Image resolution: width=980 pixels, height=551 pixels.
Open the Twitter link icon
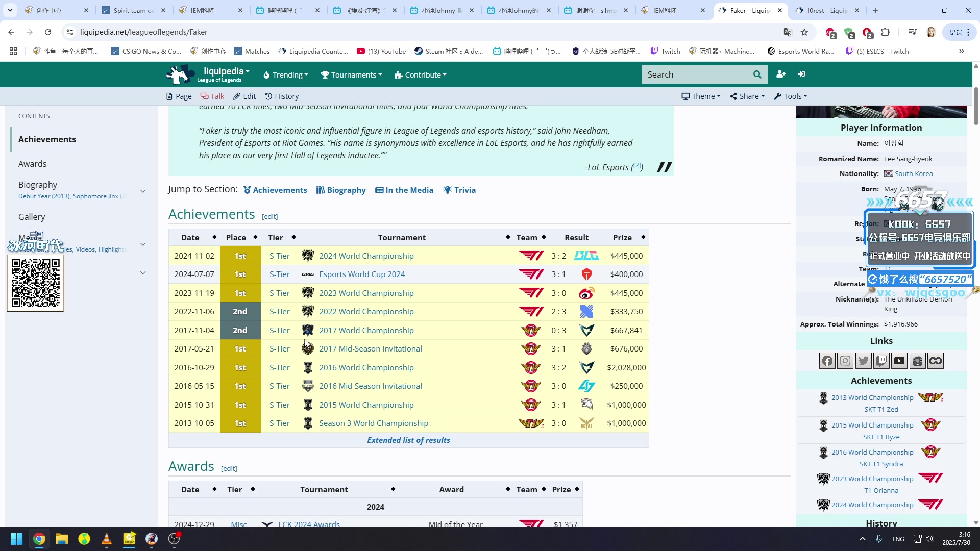coord(864,361)
